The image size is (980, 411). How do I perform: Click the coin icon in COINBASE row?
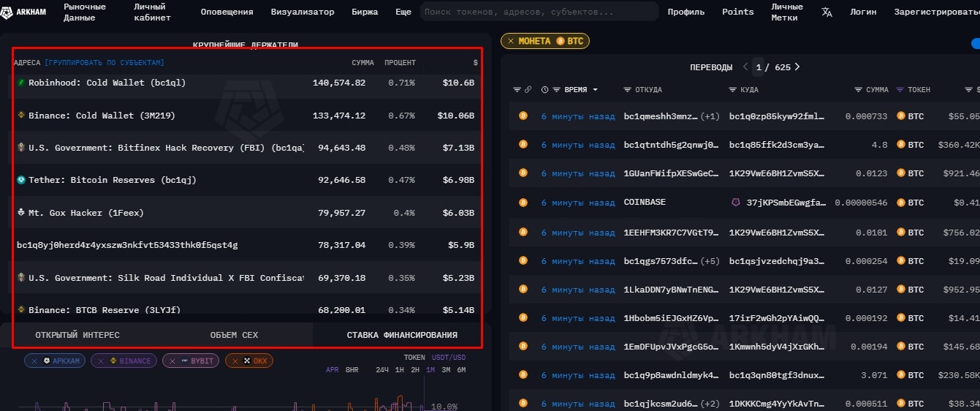(523, 202)
